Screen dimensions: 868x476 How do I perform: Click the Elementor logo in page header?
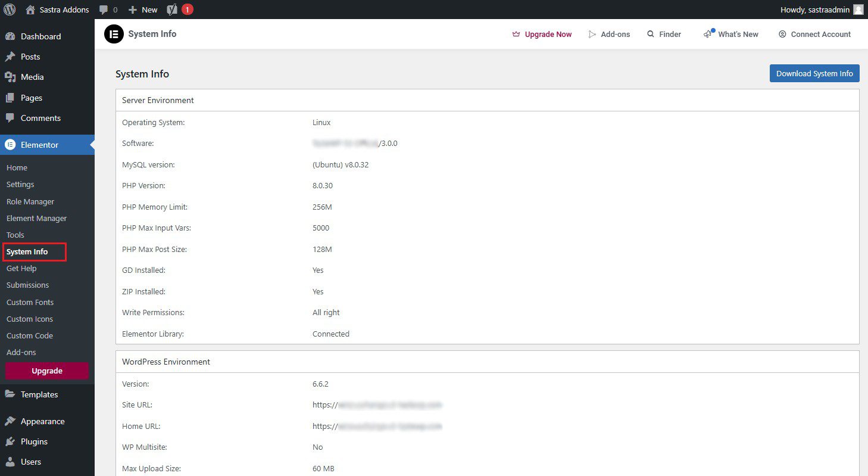[x=113, y=34]
